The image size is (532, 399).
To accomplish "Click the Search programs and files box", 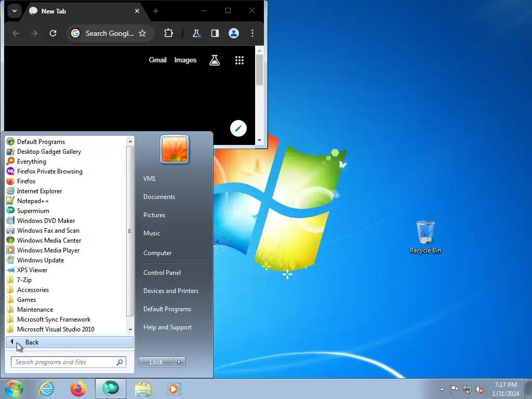I will coord(69,362).
